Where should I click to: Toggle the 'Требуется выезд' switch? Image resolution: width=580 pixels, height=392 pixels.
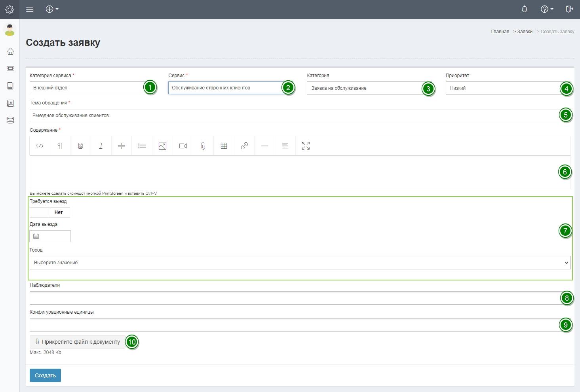[x=50, y=212]
